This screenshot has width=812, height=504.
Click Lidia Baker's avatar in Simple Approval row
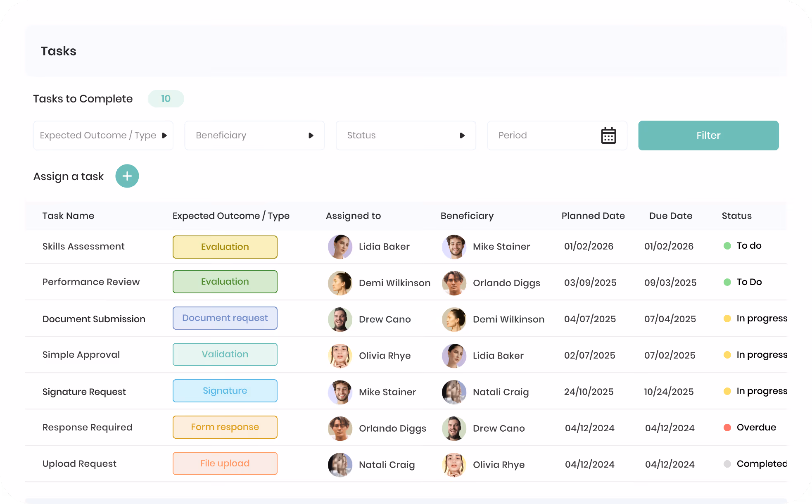pyautogui.click(x=454, y=356)
